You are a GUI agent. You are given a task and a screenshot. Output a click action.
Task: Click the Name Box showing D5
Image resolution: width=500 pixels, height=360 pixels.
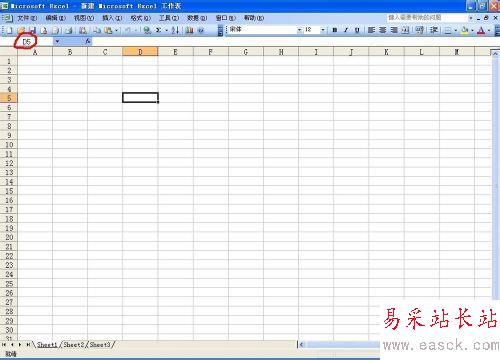[27, 41]
